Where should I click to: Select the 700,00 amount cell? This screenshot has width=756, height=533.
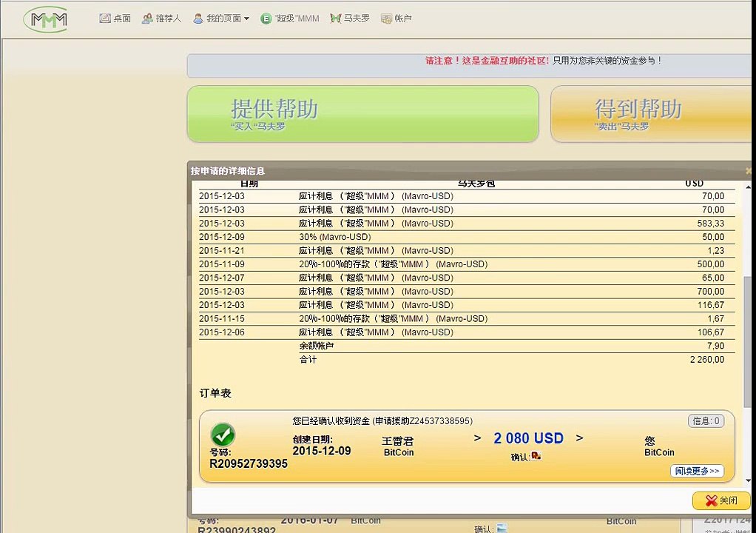point(711,292)
